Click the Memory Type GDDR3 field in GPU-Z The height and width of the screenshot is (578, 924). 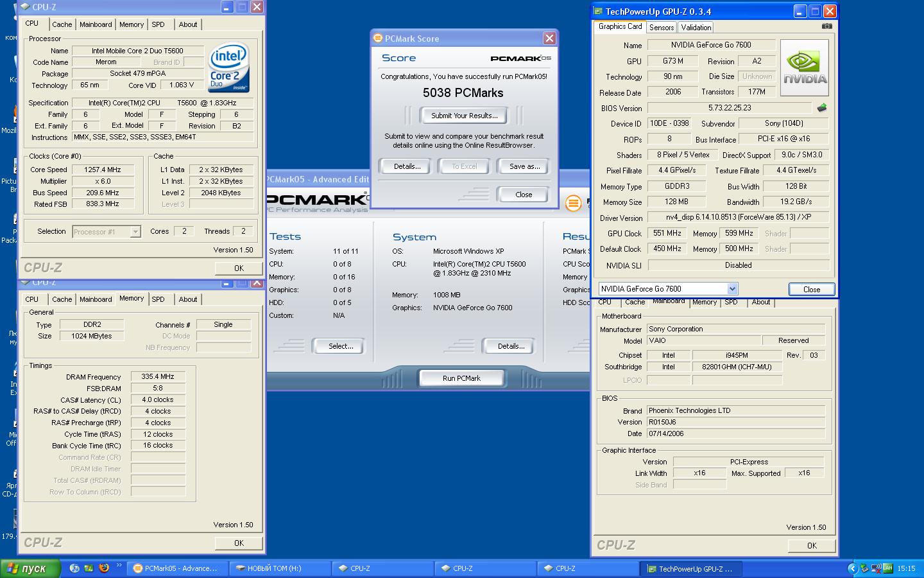[x=677, y=186]
